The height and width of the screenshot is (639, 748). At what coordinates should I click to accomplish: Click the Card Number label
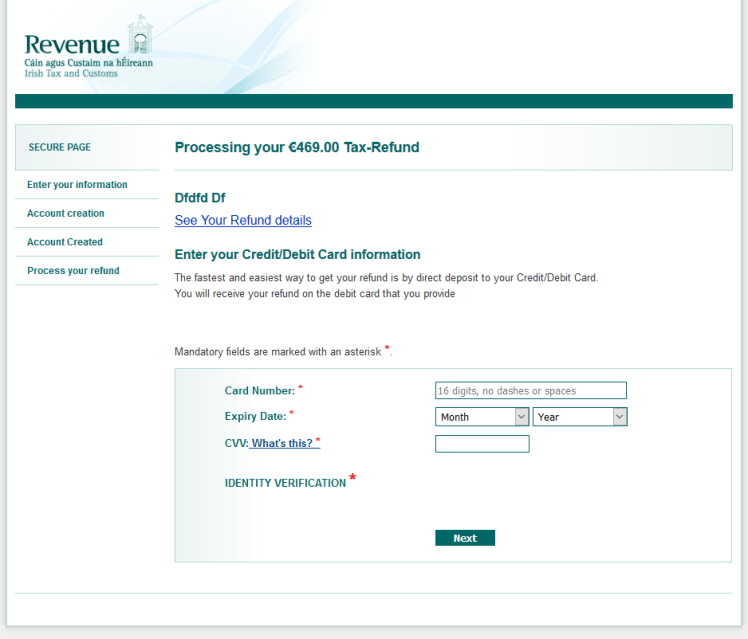point(259,391)
